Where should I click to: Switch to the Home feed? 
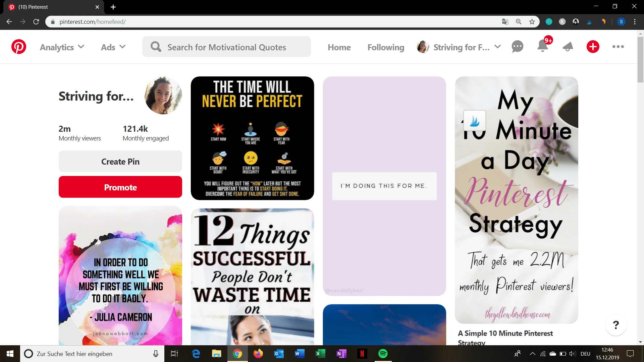[x=339, y=47]
